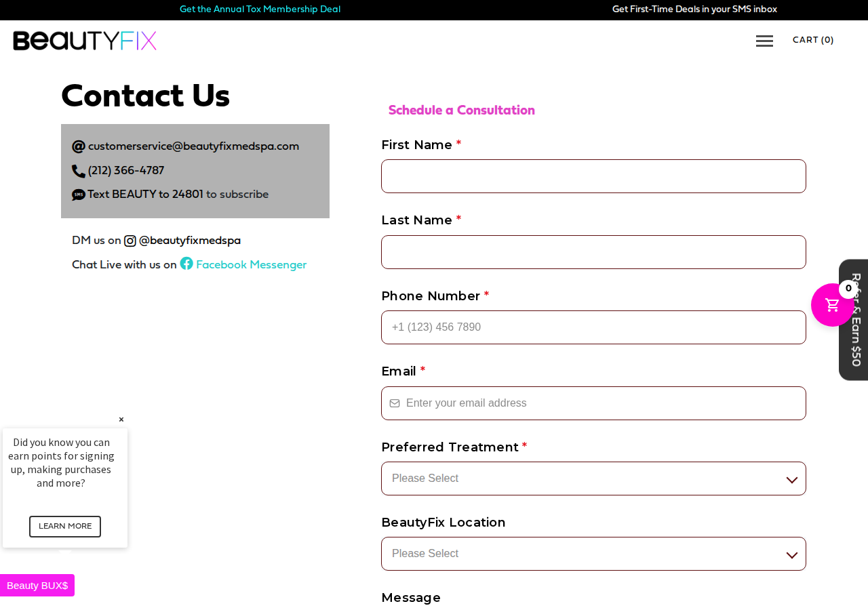
Task: Expand the BeautyFix Location dropdown
Action: 593,554
